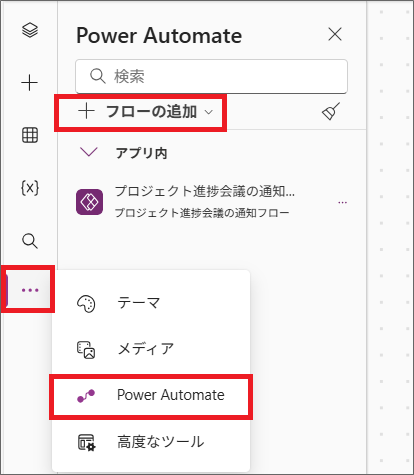This screenshot has width=414, height=475.
Task: Open the Variables {x} icon
Action: [30, 188]
